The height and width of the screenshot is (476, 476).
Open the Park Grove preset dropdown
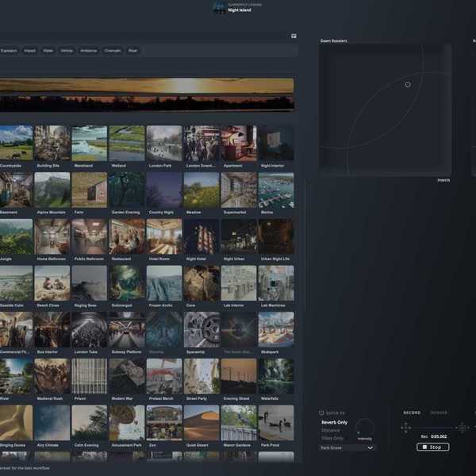point(347,447)
